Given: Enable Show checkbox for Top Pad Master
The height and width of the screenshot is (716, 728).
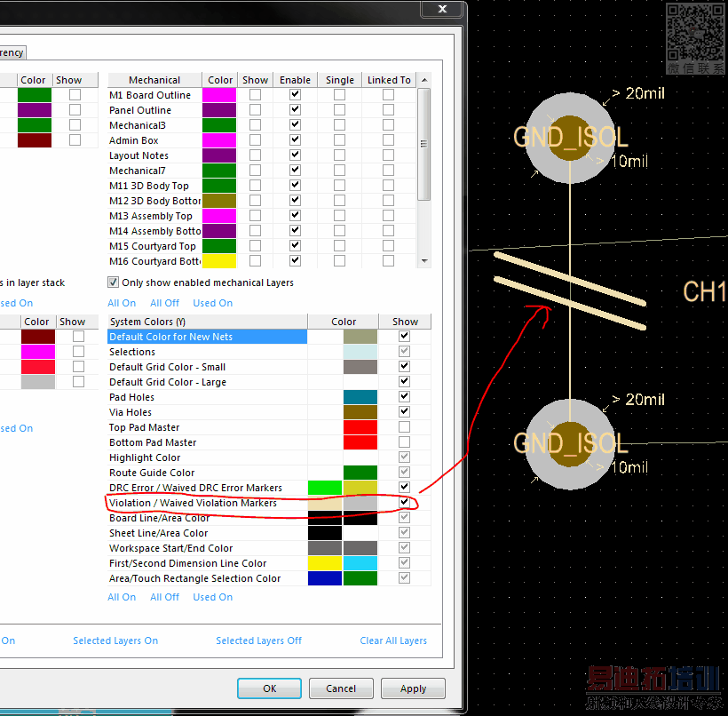Looking at the screenshot, I should [404, 426].
